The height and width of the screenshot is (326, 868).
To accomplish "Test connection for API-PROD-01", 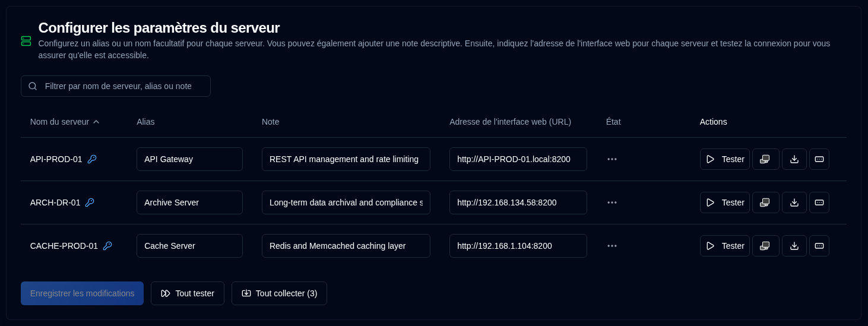I will click(x=725, y=159).
